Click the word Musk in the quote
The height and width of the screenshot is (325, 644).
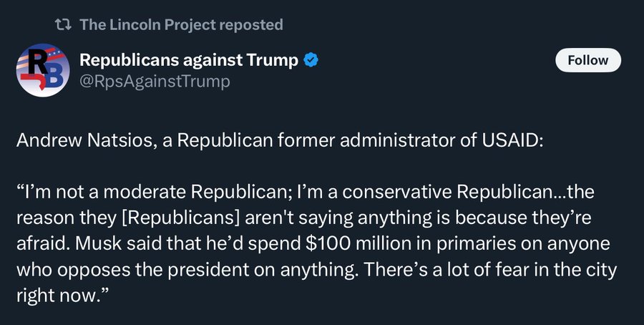point(98,243)
